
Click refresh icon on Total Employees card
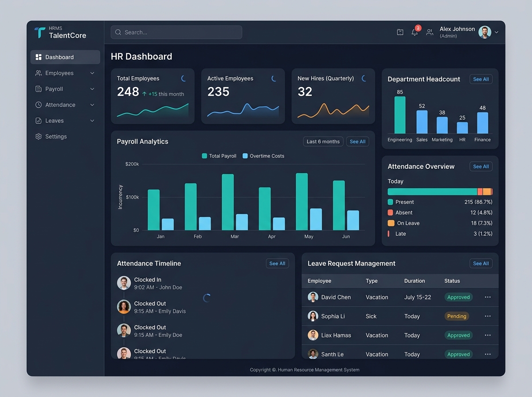point(184,78)
